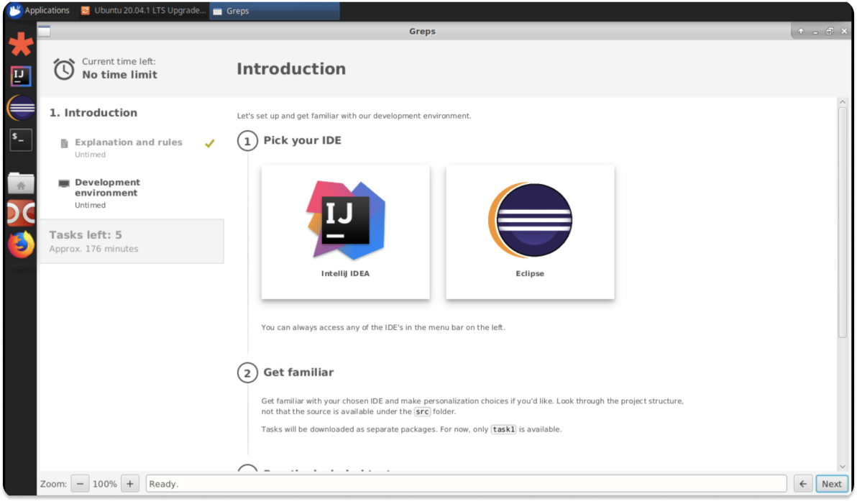
Task: Launch IntelliJ IDEA from the dock
Action: [21, 76]
